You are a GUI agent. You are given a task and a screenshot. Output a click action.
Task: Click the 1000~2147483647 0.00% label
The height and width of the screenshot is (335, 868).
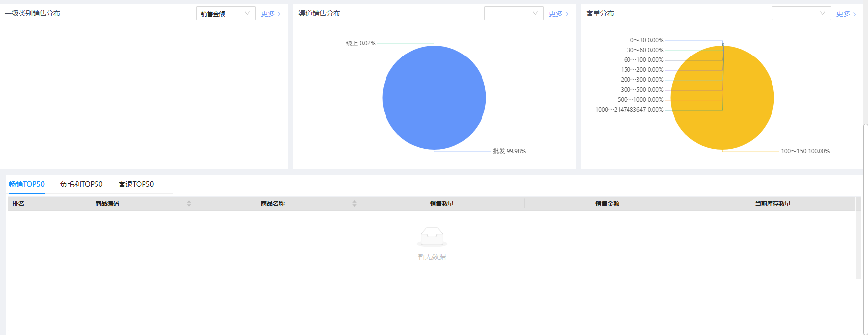(x=629, y=110)
